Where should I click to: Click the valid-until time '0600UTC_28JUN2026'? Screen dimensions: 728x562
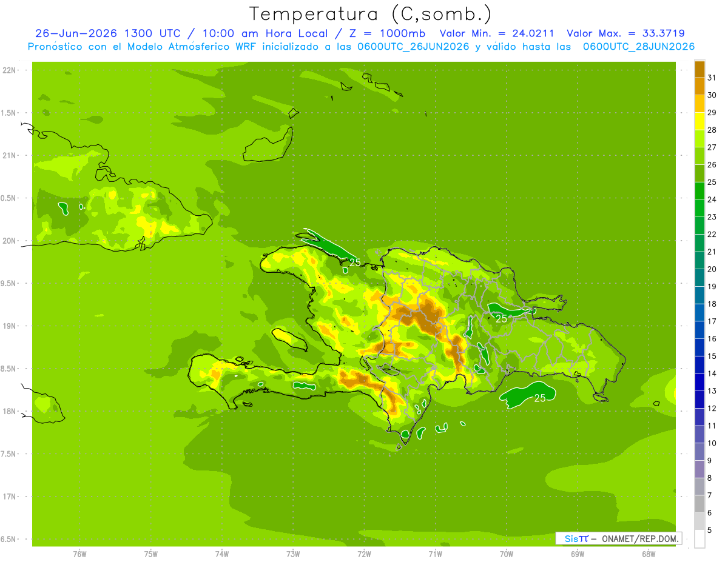coord(639,47)
